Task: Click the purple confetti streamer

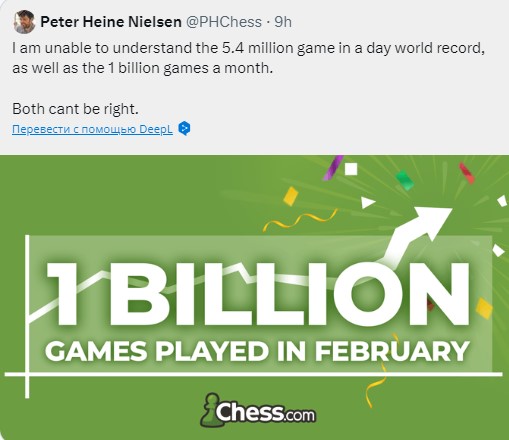Action: [333, 168]
